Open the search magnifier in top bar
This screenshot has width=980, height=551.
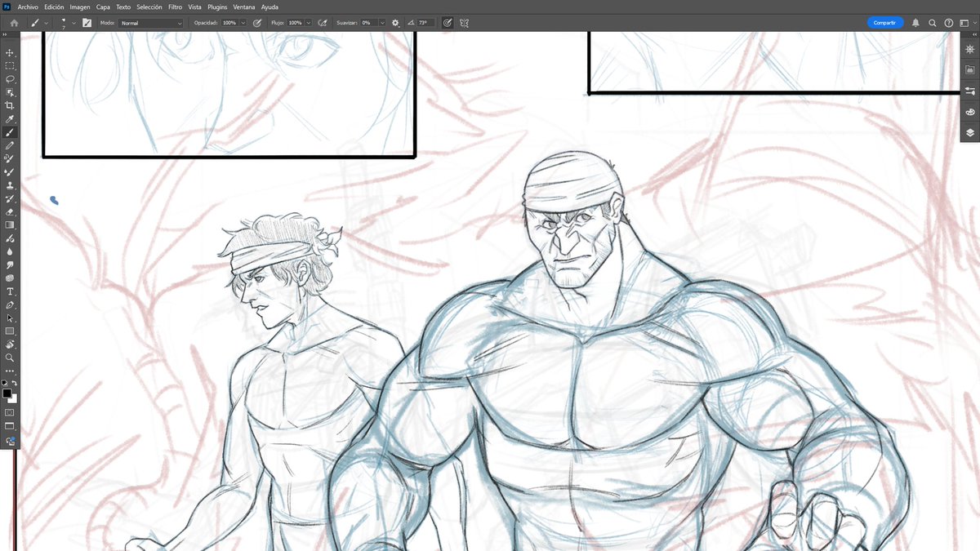[933, 23]
